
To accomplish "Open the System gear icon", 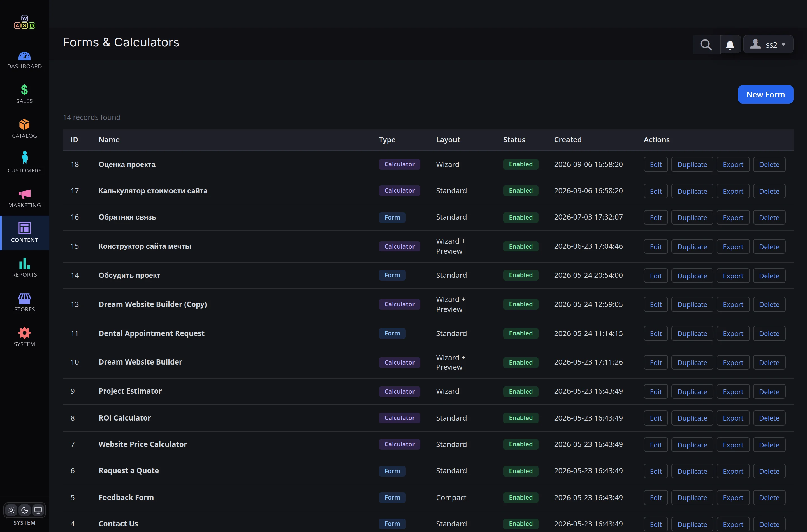I will coord(24,333).
